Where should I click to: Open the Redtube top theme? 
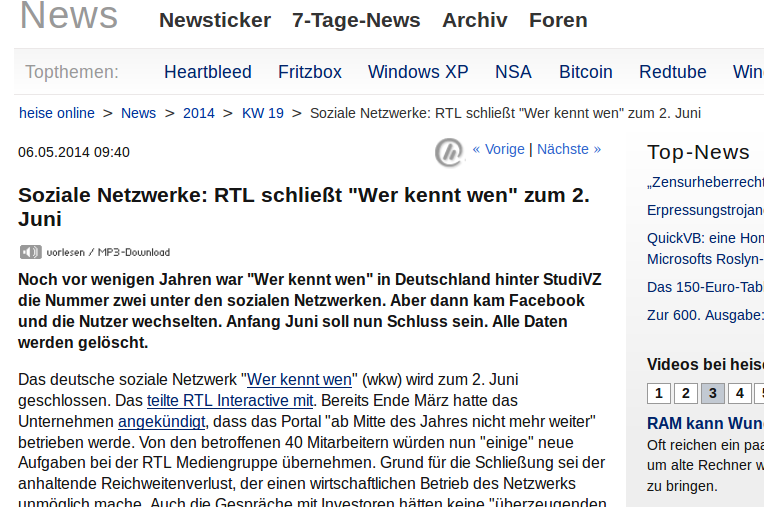click(672, 72)
